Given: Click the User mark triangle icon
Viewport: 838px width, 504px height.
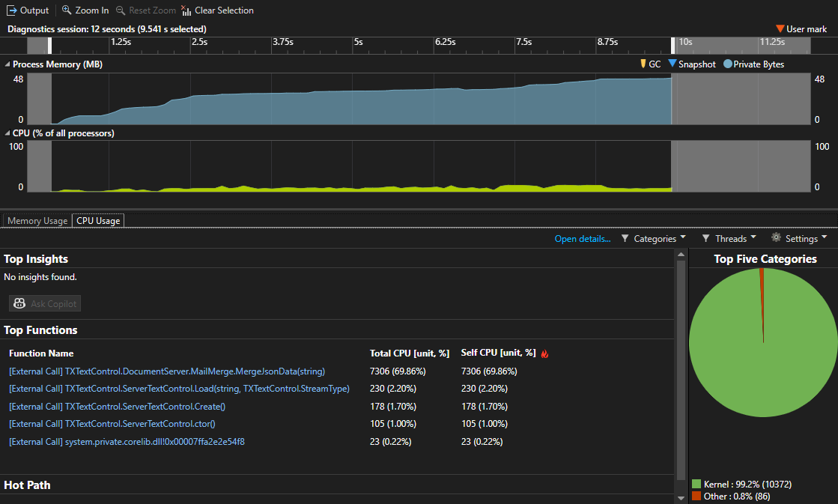Looking at the screenshot, I should (x=780, y=29).
